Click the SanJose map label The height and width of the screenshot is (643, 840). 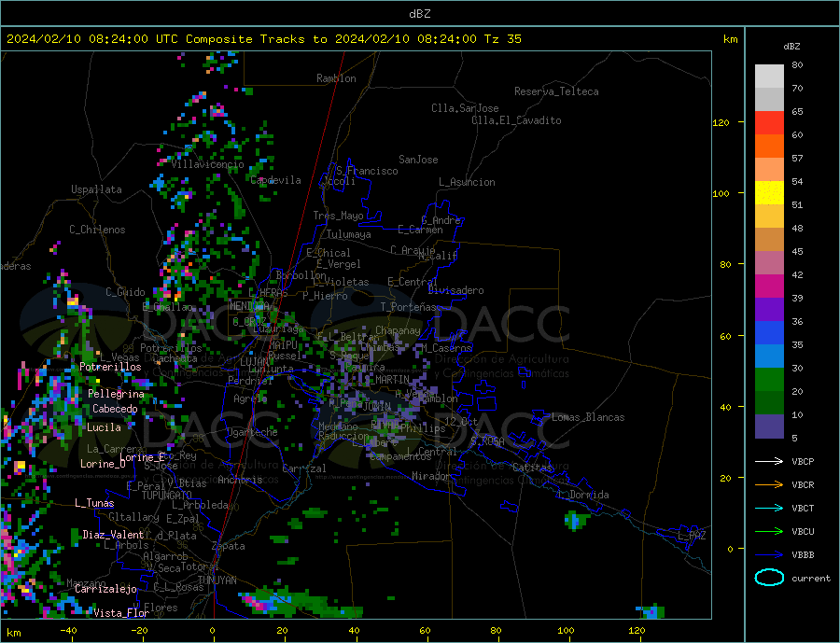coord(418,160)
